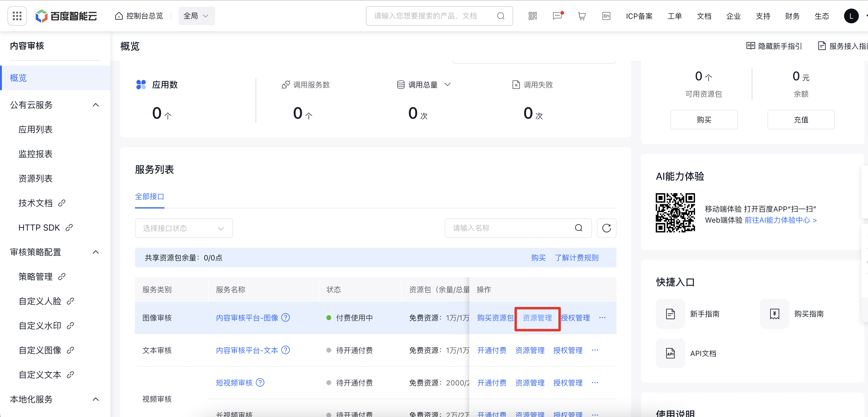Open 前往AI能力体验中心 link
The height and width of the screenshot is (417, 868).
(x=780, y=220)
